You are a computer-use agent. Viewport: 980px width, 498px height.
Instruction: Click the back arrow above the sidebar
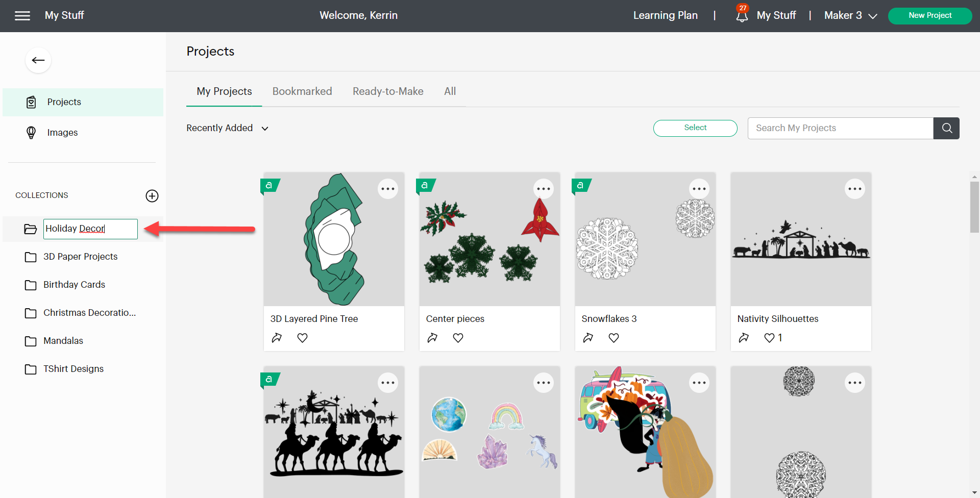(x=38, y=60)
